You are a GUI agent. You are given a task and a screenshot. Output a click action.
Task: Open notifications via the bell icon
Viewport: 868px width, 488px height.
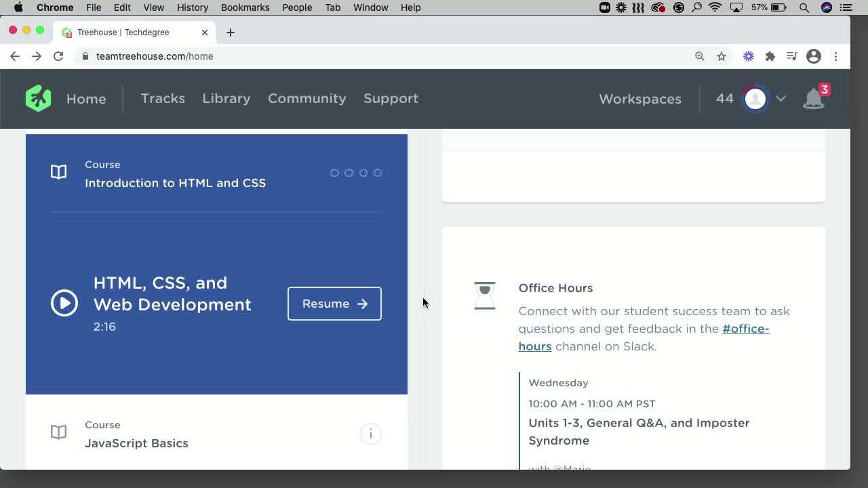pyautogui.click(x=813, y=99)
